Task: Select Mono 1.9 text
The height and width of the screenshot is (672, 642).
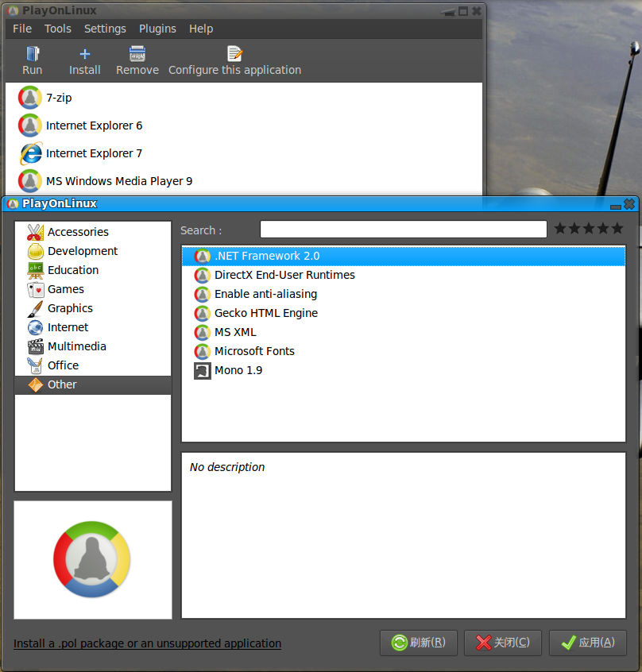Action: [238, 371]
